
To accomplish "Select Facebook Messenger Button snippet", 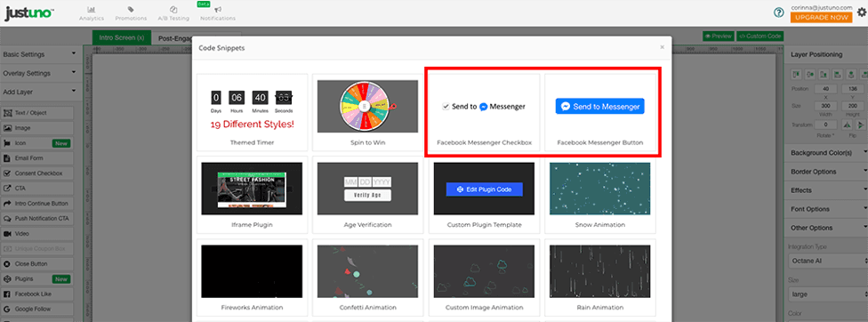I will pyautogui.click(x=600, y=113).
